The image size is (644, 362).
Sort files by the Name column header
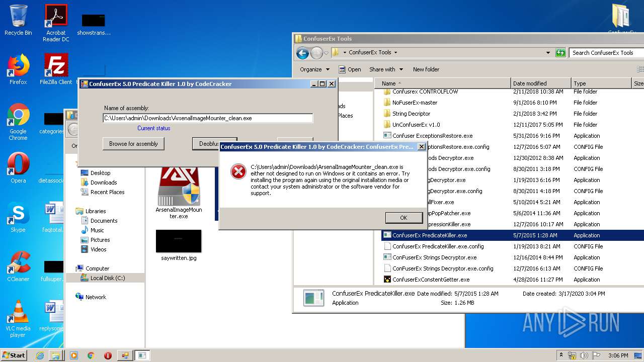(x=443, y=83)
